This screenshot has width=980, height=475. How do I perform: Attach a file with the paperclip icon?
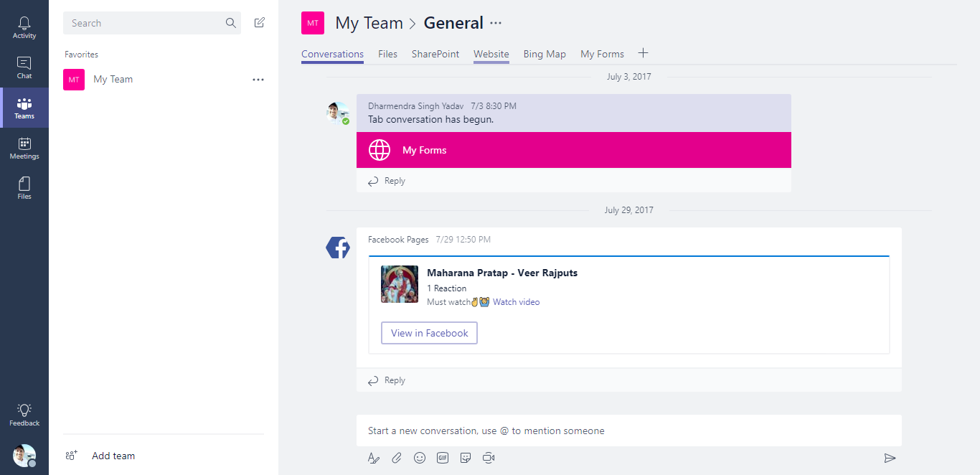click(397, 458)
